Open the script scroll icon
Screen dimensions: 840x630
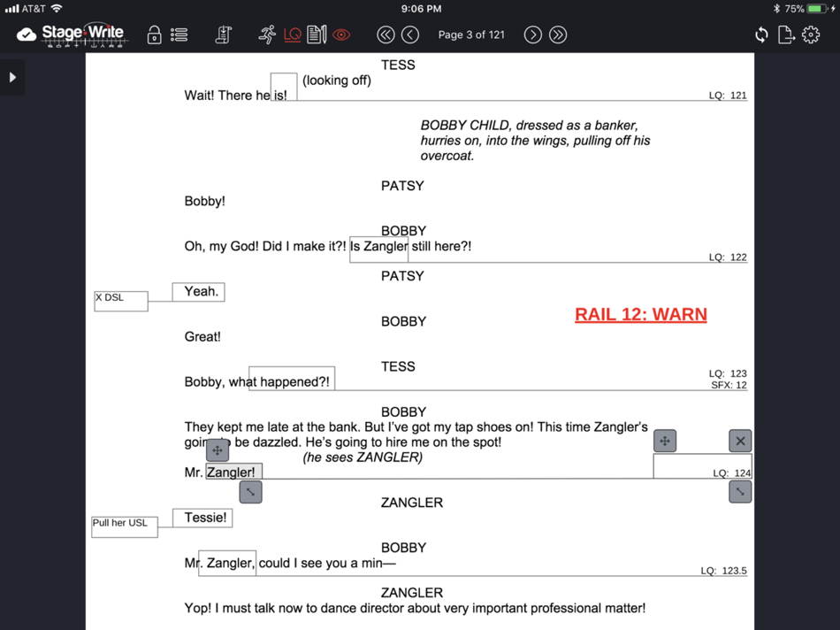pyautogui.click(x=224, y=35)
